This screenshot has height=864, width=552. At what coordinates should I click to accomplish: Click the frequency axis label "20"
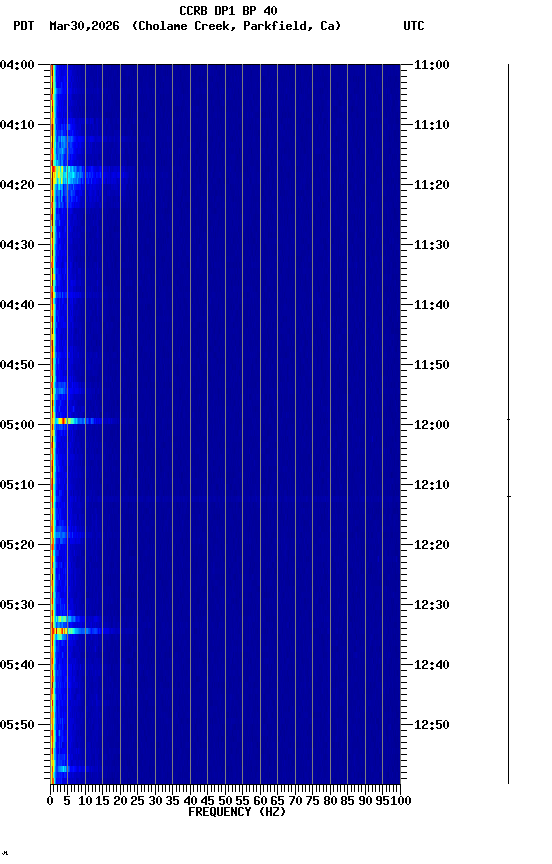(121, 801)
